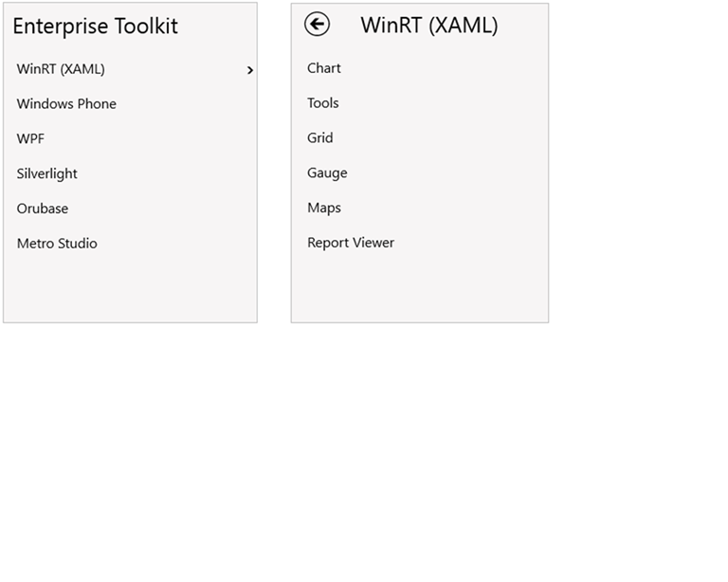Choose WPF from the toolkit list
728x582 pixels.
30,139
